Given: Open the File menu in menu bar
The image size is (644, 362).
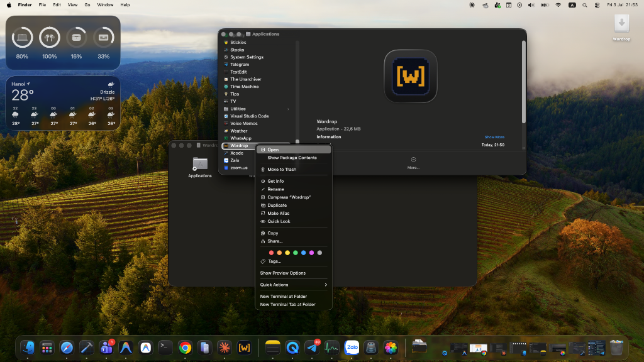Looking at the screenshot, I should click(x=42, y=5).
